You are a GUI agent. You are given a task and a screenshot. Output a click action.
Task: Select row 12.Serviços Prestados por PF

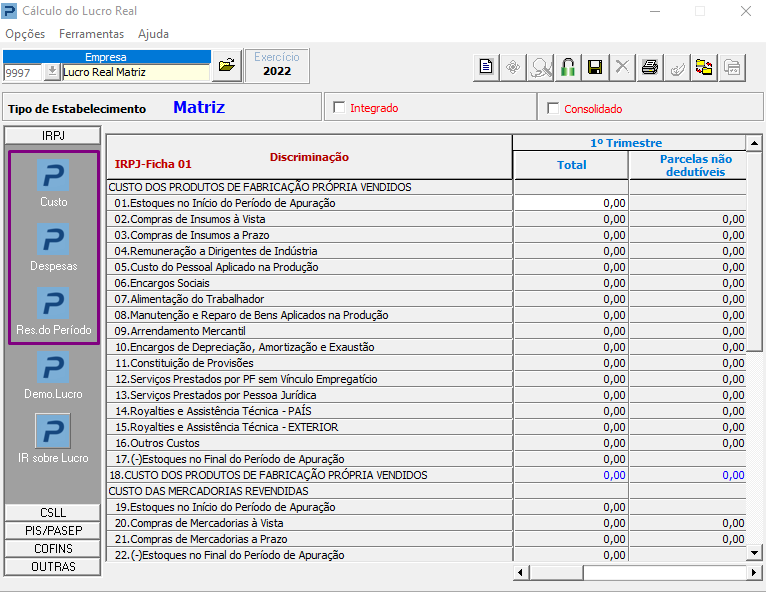point(310,379)
